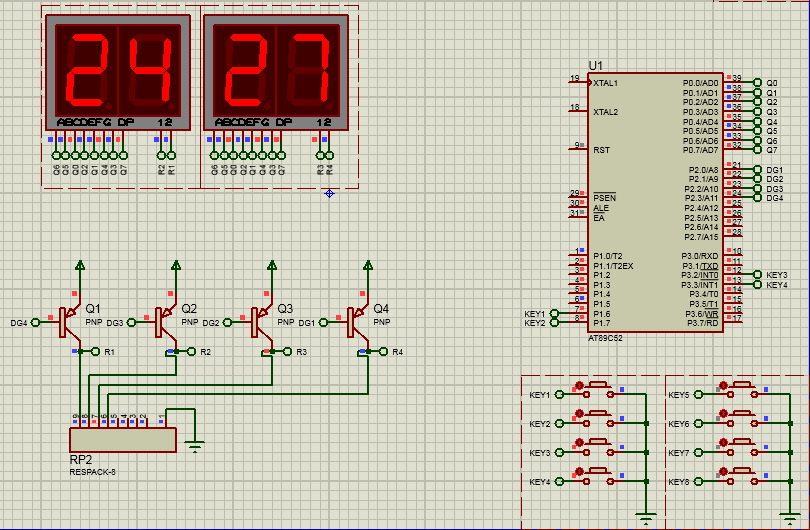Click the P3.7/RD pin label
This screenshot has height=530, width=810.
(x=703, y=323)
